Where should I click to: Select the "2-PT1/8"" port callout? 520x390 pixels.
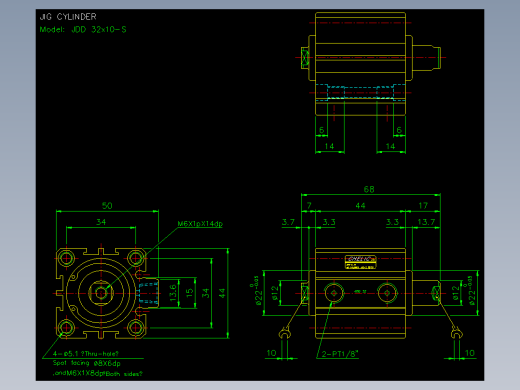[x=340, y=354]
